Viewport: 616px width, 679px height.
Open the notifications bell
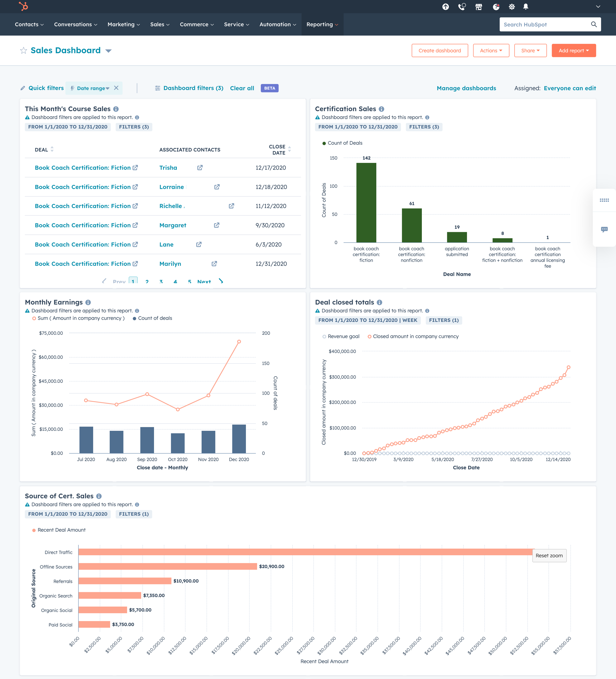point(525,7)
